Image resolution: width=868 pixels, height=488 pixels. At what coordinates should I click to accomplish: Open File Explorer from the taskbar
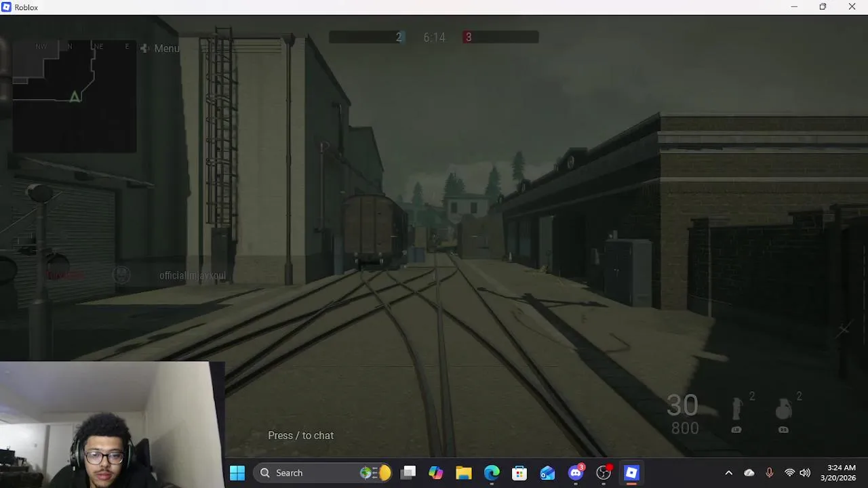tap(464, 472)
